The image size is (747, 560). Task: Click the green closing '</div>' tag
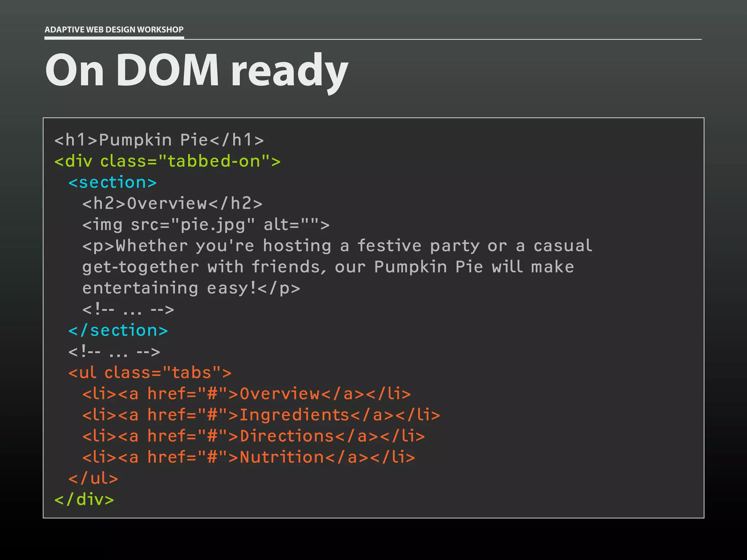84,499
